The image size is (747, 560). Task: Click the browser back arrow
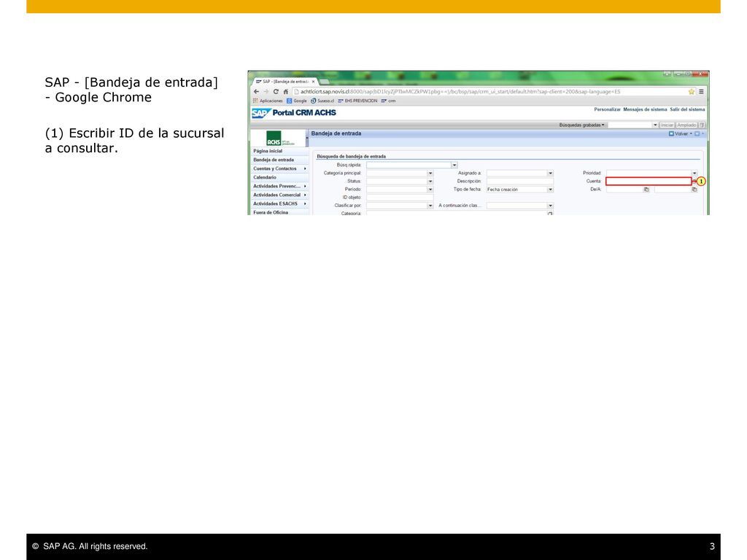pyautogui.click(x=256, y=91)
